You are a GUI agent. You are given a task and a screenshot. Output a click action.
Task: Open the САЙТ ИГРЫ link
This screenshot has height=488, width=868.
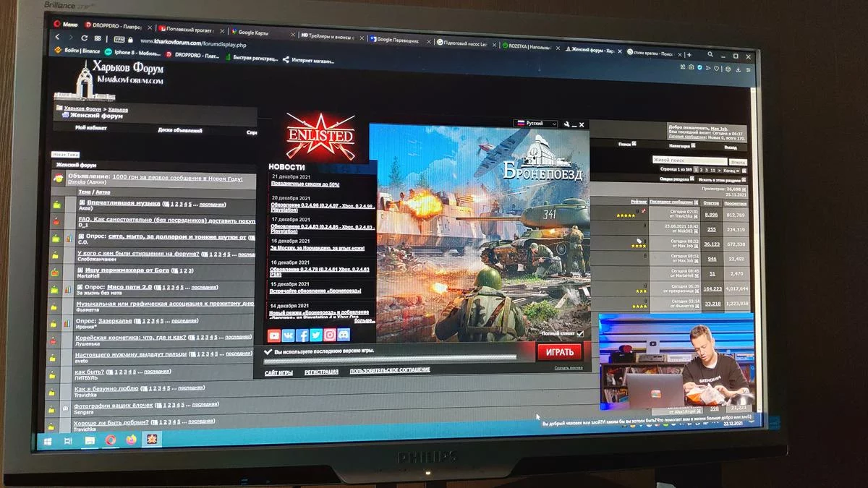tap(278, 372)
